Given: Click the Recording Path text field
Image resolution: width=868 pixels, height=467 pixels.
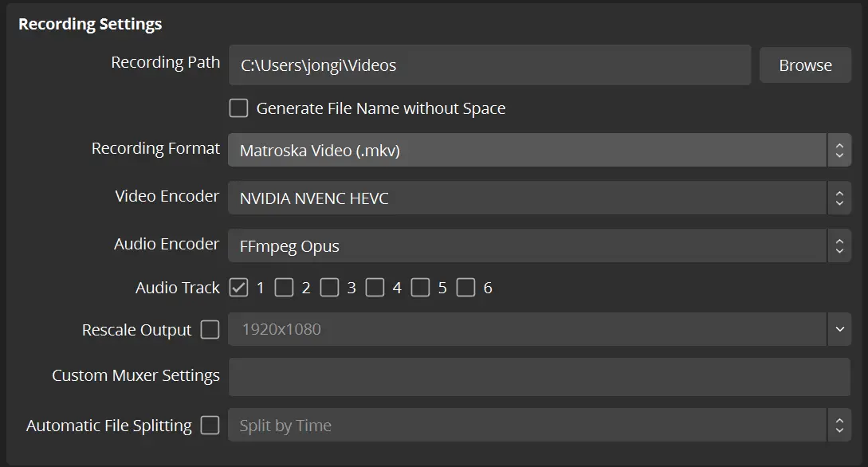Looking at the screenshot, I should [x=489, y=65].
